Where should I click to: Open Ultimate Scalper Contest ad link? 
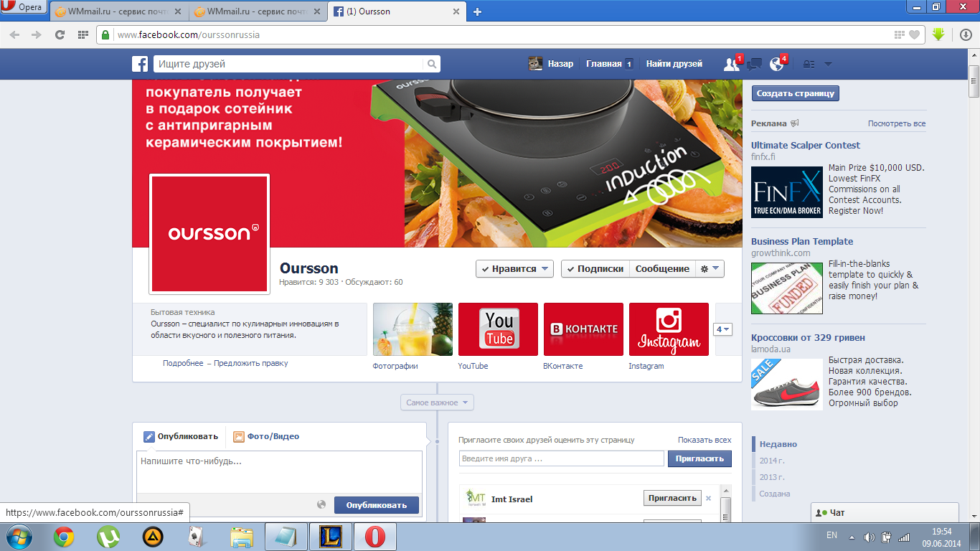tap(806, 145)
